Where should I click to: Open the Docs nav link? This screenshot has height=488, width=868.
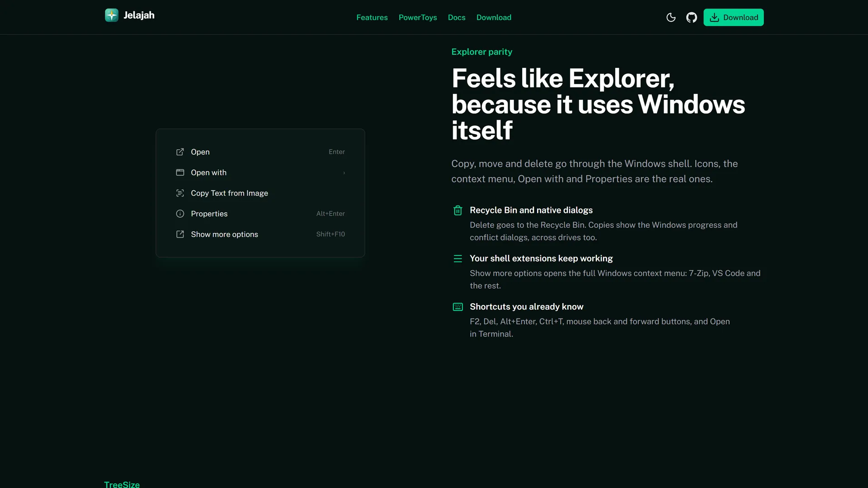pos(456,17)
